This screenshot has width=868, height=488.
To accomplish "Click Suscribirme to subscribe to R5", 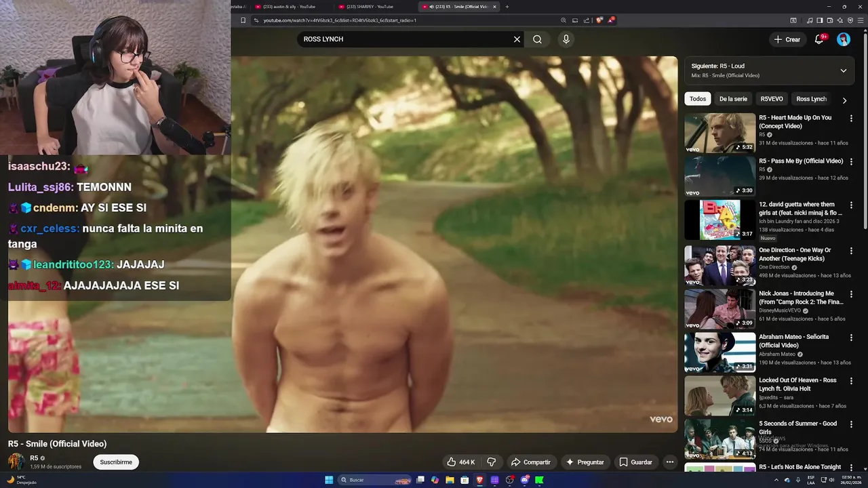I will coord(116,462).
